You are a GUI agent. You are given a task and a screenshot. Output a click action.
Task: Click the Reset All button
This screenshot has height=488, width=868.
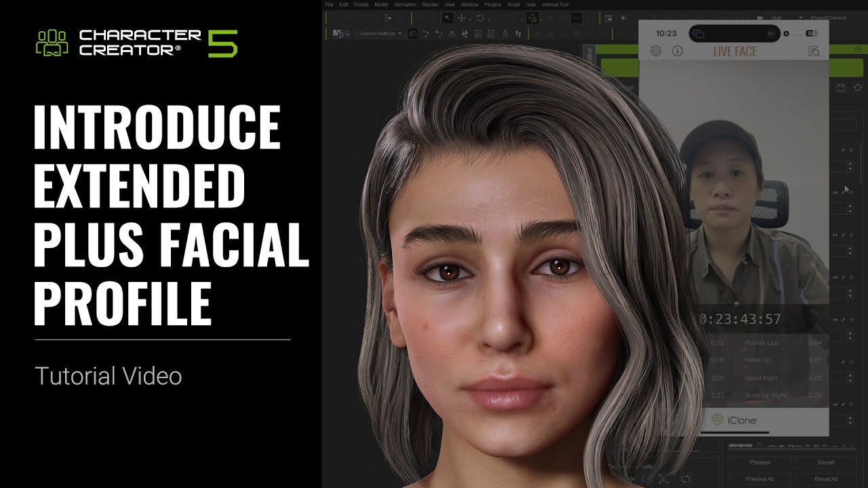(x=825, y=479)
